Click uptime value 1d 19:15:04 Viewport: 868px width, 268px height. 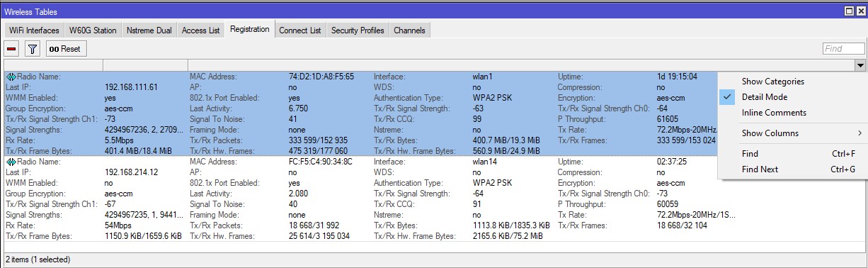click(677, 77)
